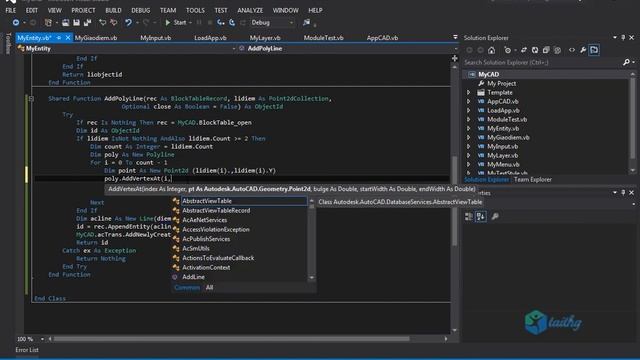Expand the Template folder node

469,93
